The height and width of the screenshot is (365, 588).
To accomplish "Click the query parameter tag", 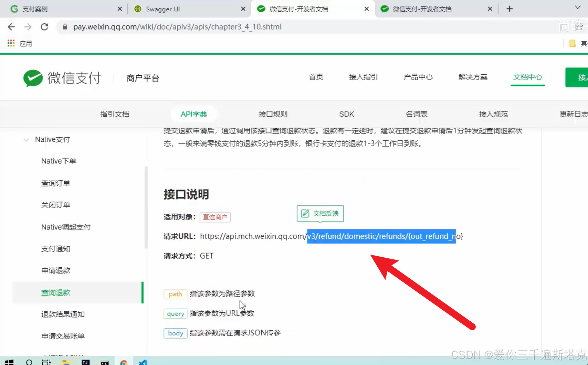I will tap(175, 313).
